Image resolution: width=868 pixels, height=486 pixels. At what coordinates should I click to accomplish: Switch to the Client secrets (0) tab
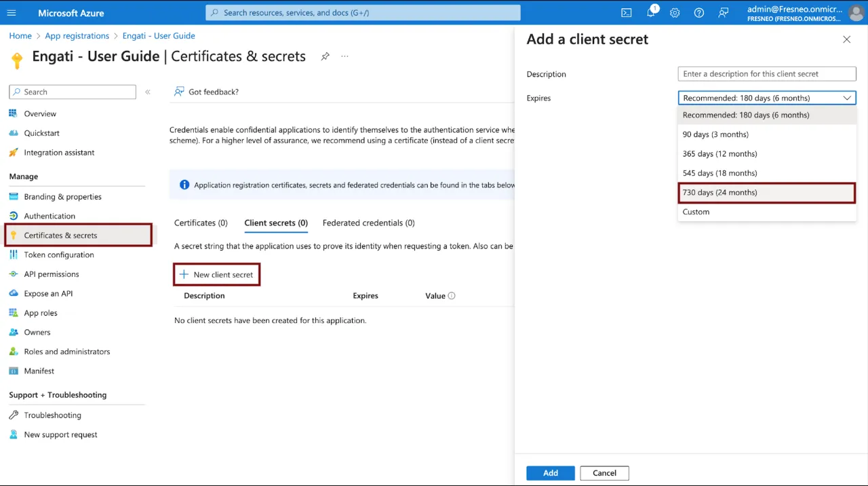point(276,223)
